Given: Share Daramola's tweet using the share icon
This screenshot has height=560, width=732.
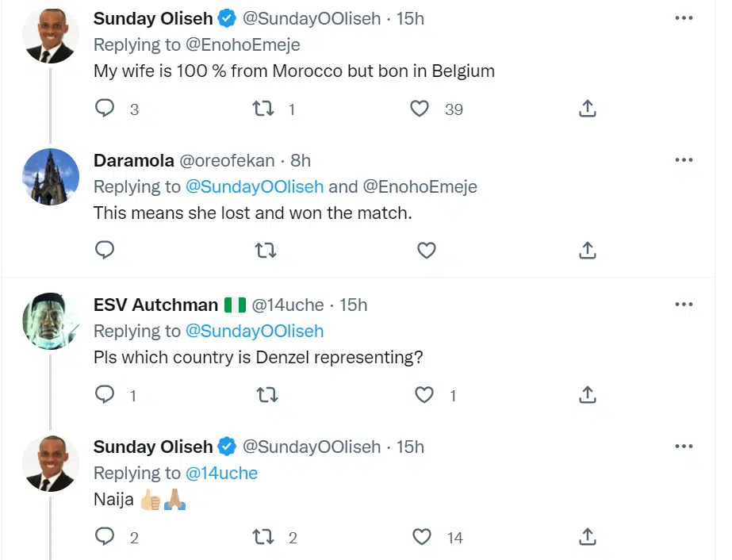Looking at the screenshot, I should (587, 251).
